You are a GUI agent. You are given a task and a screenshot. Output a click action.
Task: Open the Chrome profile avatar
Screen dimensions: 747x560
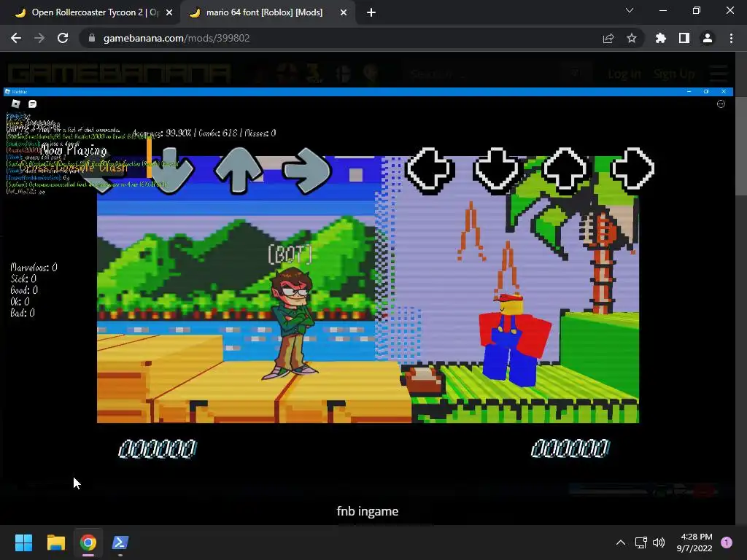point(708,38)
